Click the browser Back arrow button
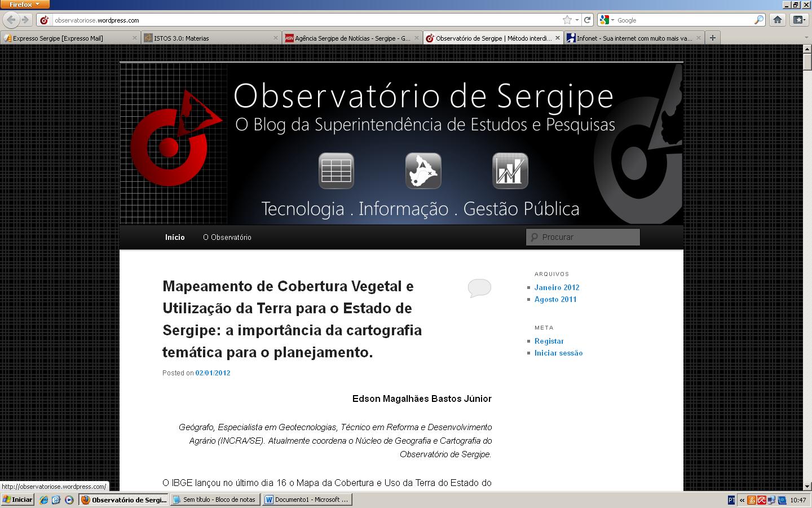 [x=11, y=20]
